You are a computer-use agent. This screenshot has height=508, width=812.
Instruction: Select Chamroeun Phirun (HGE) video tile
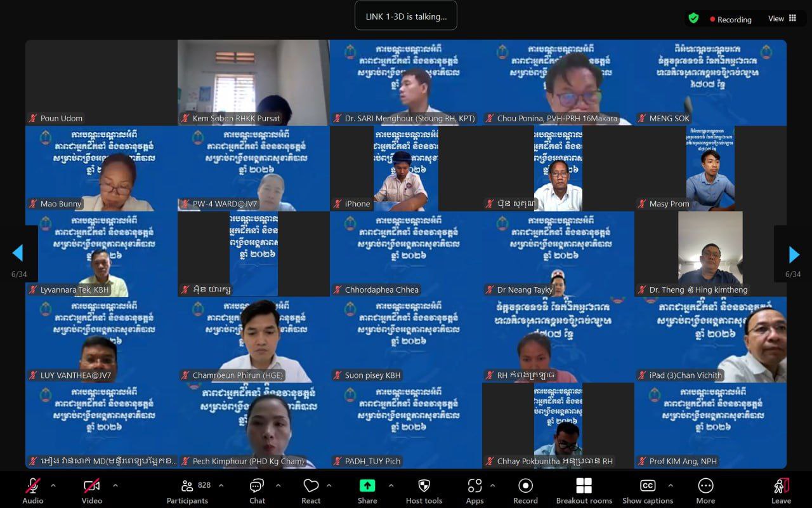click(254, 340)
